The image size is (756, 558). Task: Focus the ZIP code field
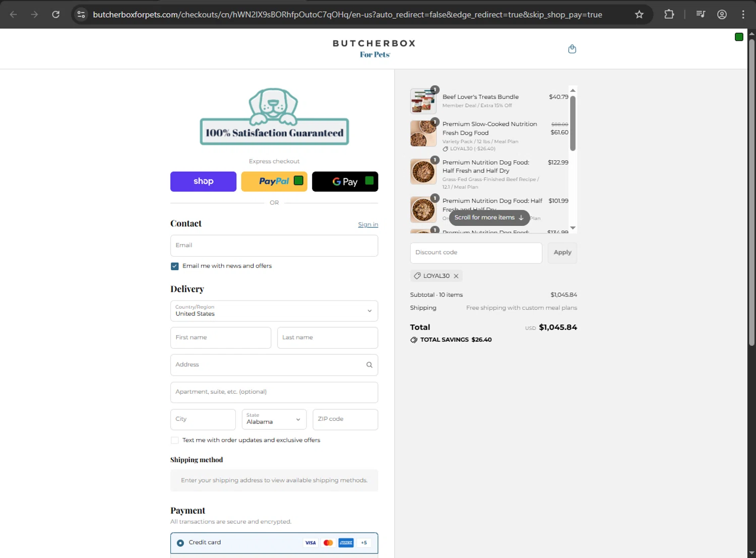coord(345,419)
